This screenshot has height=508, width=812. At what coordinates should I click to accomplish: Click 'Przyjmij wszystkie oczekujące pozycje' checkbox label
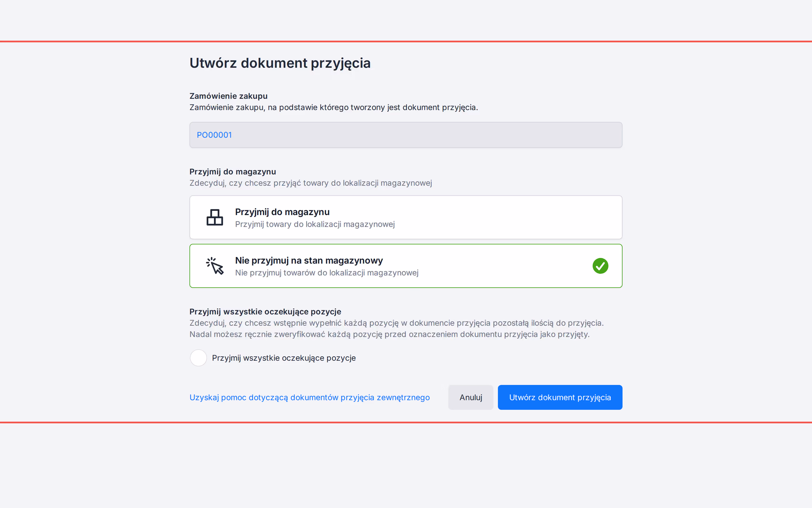pos(284,358)
